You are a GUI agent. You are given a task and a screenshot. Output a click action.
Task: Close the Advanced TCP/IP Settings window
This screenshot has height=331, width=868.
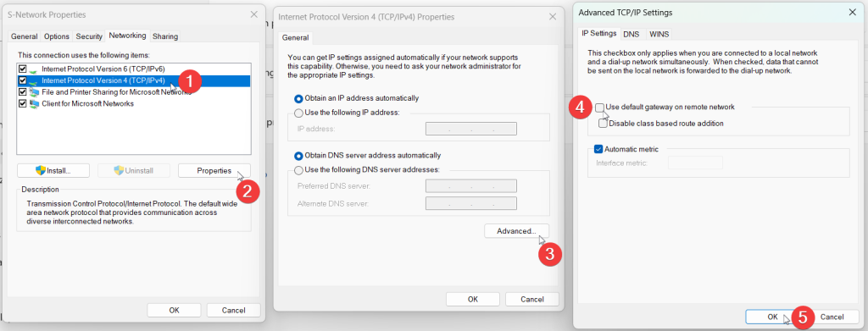tap(853, 12)
